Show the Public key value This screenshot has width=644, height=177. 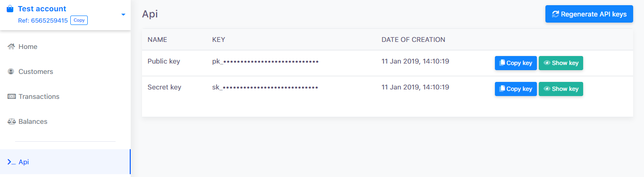pyautogui.click(x=560, y=63)
